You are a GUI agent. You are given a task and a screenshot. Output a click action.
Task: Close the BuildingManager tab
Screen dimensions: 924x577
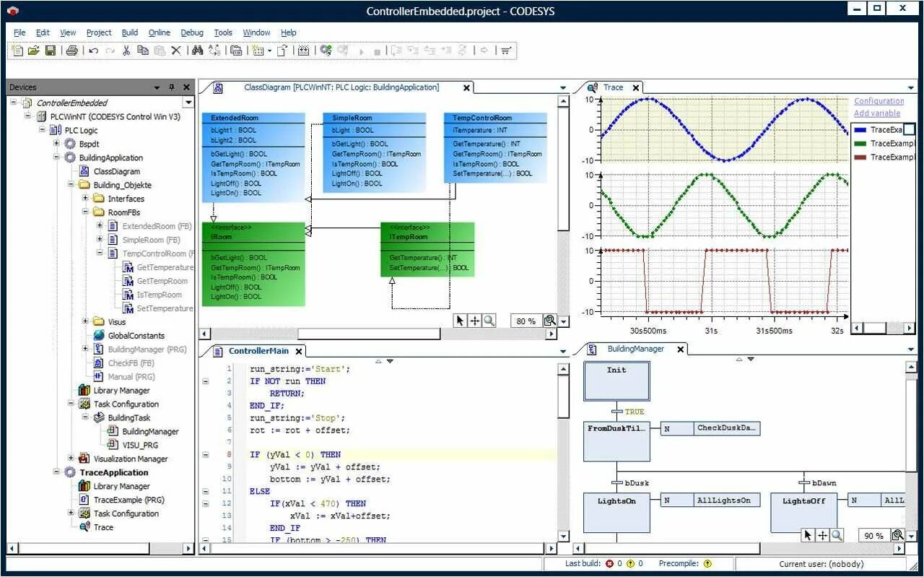pyautogui.click(x=680, y=349)
